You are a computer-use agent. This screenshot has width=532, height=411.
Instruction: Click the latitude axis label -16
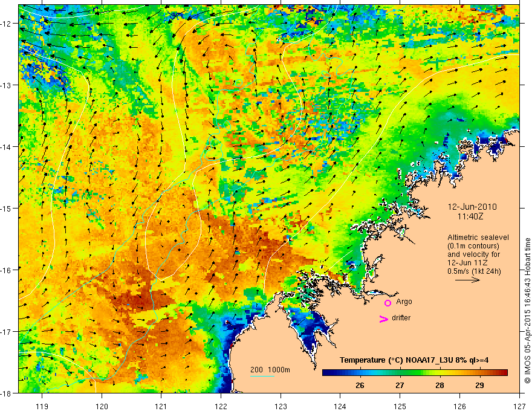pos(7,270)
